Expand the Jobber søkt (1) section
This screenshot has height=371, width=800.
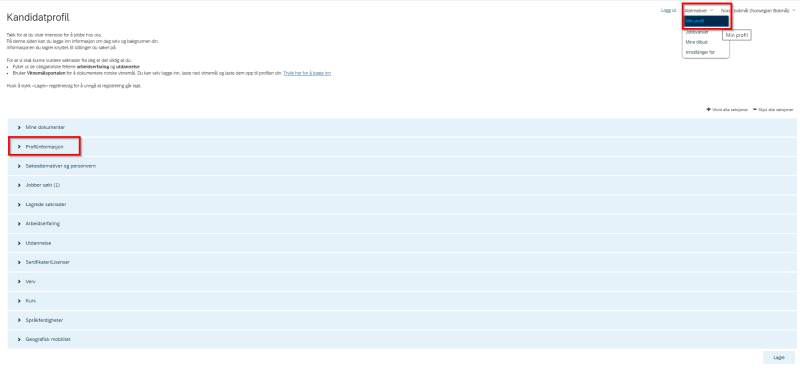point(402,185)
